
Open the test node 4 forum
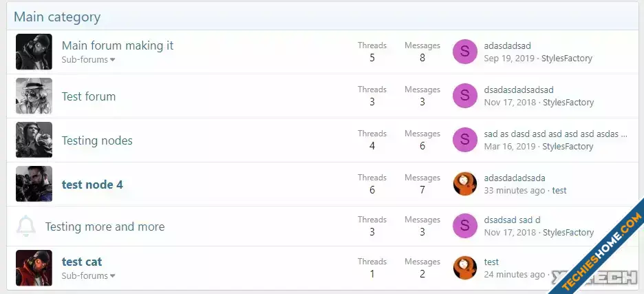point(92,185)
